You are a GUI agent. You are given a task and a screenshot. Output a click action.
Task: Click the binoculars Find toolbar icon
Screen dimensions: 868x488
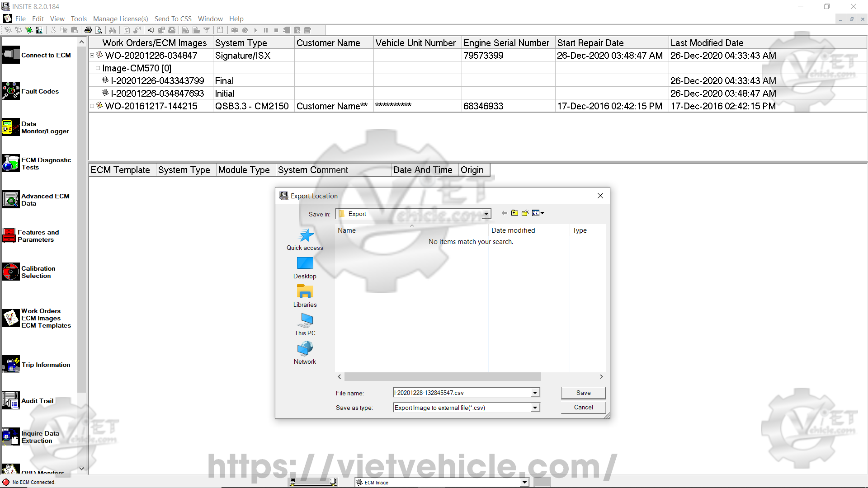pos(112,30)
